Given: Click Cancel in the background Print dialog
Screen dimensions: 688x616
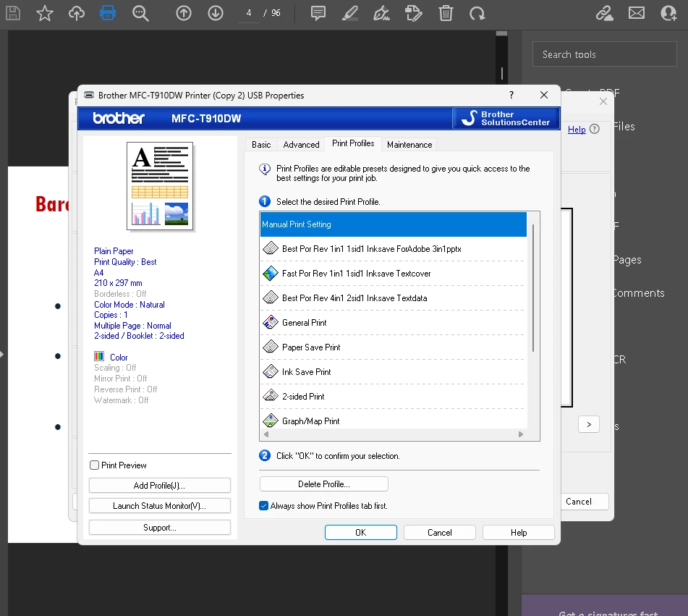Looking at the screenshot, I should pyautogui.click(x=584, y=502).
